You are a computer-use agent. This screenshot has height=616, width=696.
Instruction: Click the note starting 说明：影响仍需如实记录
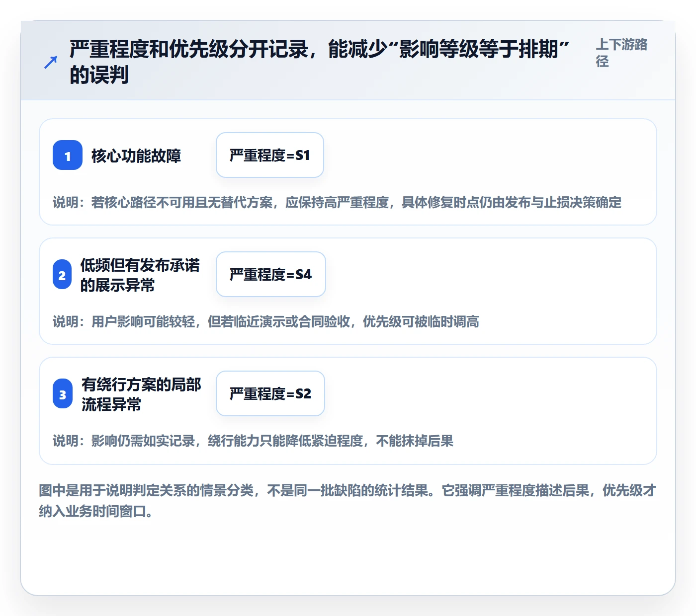253,441
